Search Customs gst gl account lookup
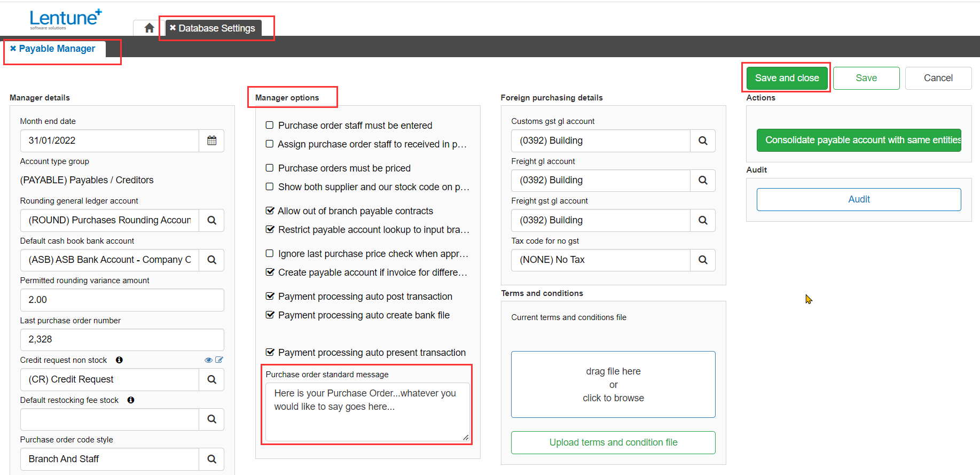 [x=703, y=141]
